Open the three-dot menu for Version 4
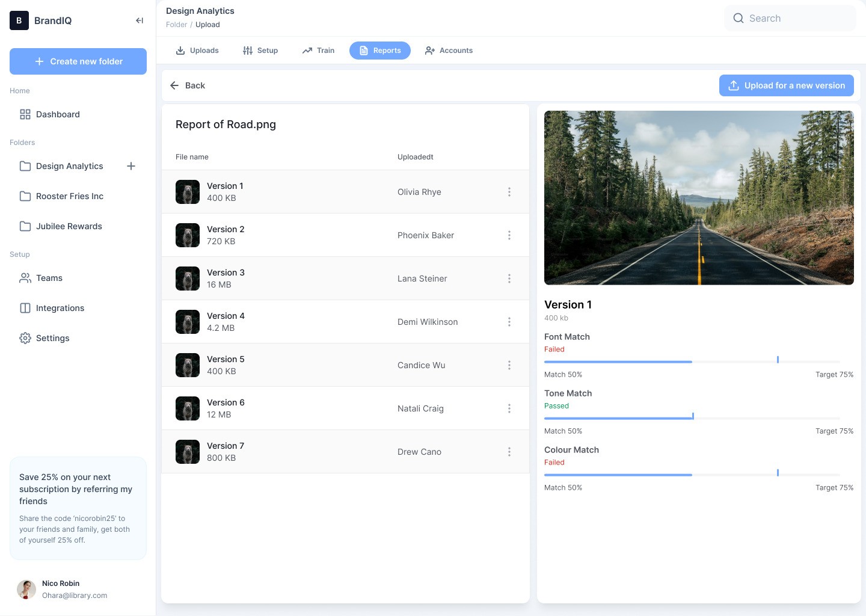This screenshot has width=866, height=616. pos(509,322)
